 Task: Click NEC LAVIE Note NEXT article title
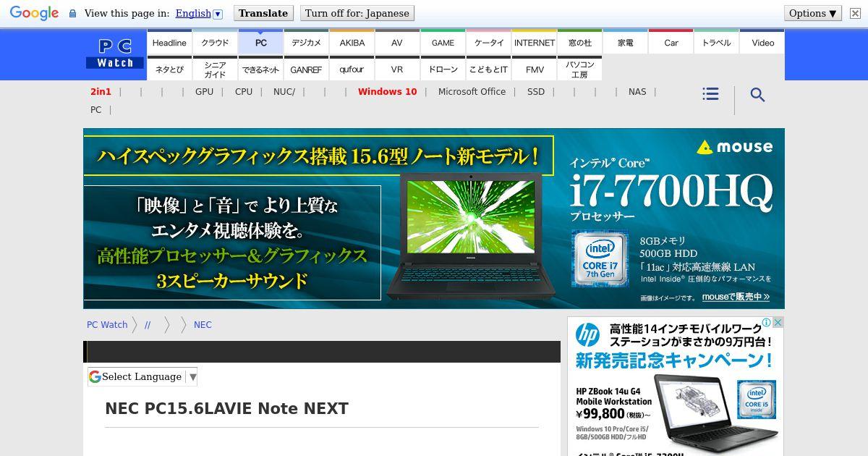pyautogui.click(x=226, y=409)
